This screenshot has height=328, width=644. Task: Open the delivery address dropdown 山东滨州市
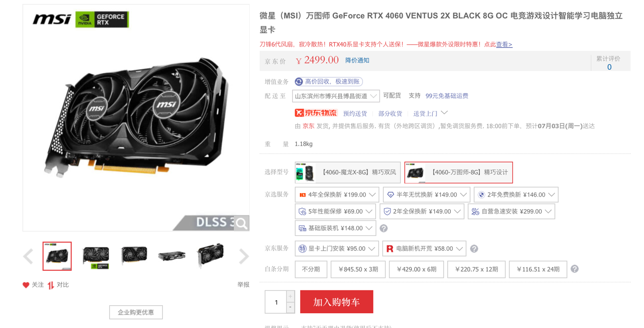(x=336, y=96)
